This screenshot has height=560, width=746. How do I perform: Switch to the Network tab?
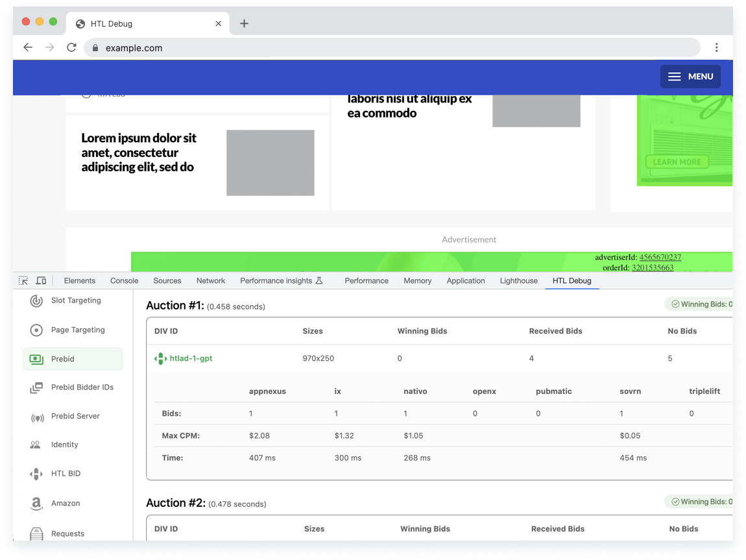coord(211,281)
